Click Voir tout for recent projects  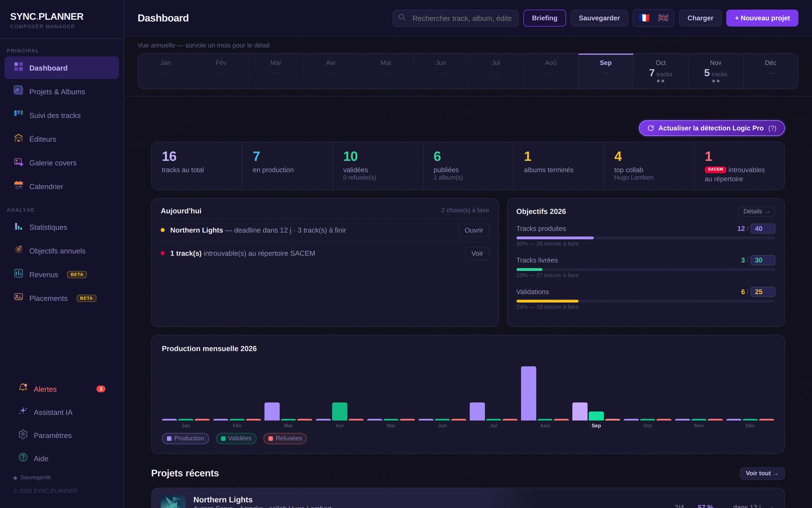coord(762,473)
